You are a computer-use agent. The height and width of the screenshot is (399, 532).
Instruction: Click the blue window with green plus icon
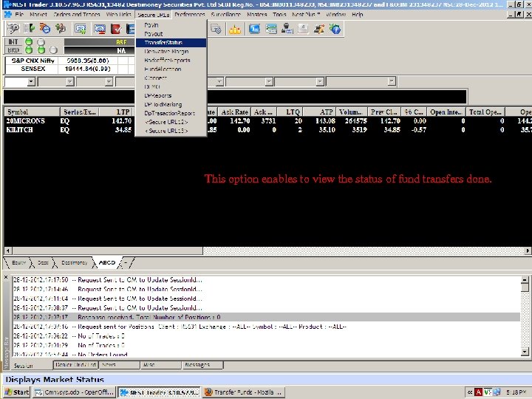(81, 29)
